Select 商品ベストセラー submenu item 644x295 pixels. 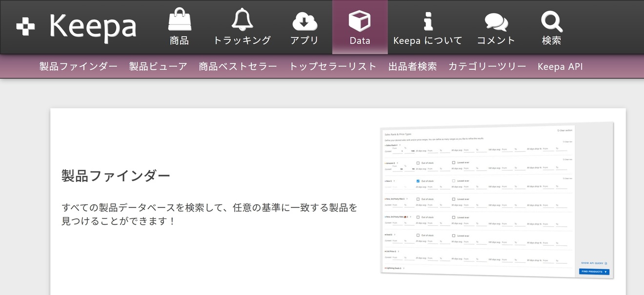pos(238,66)
